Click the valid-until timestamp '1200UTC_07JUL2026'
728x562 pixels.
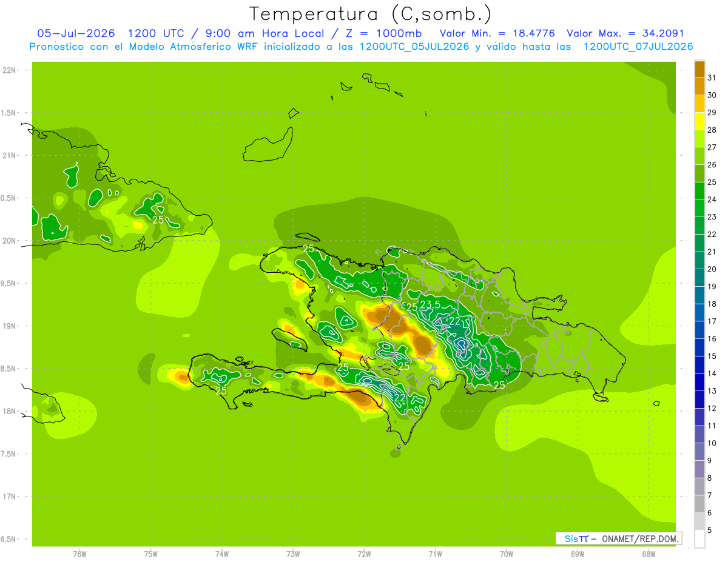(638, 47)
